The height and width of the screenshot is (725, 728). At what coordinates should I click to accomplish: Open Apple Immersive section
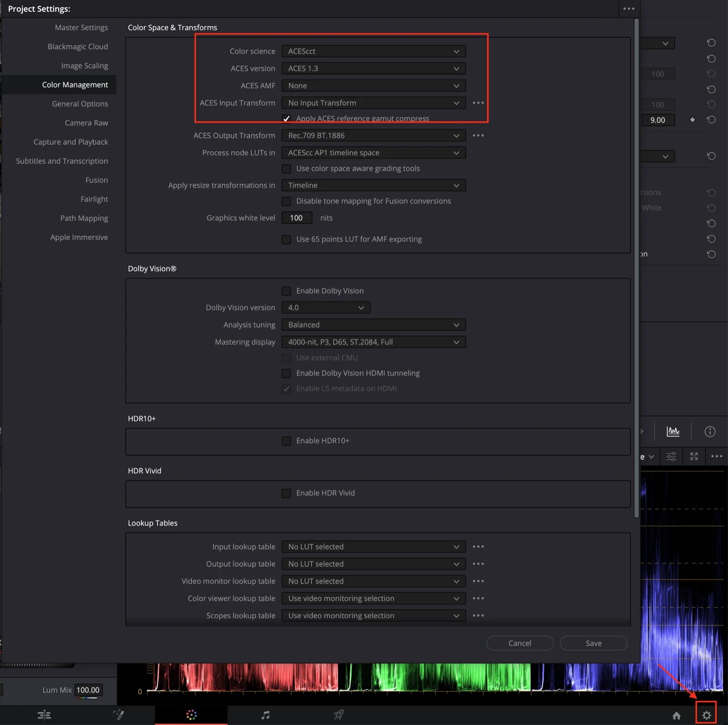click(79, 238)
